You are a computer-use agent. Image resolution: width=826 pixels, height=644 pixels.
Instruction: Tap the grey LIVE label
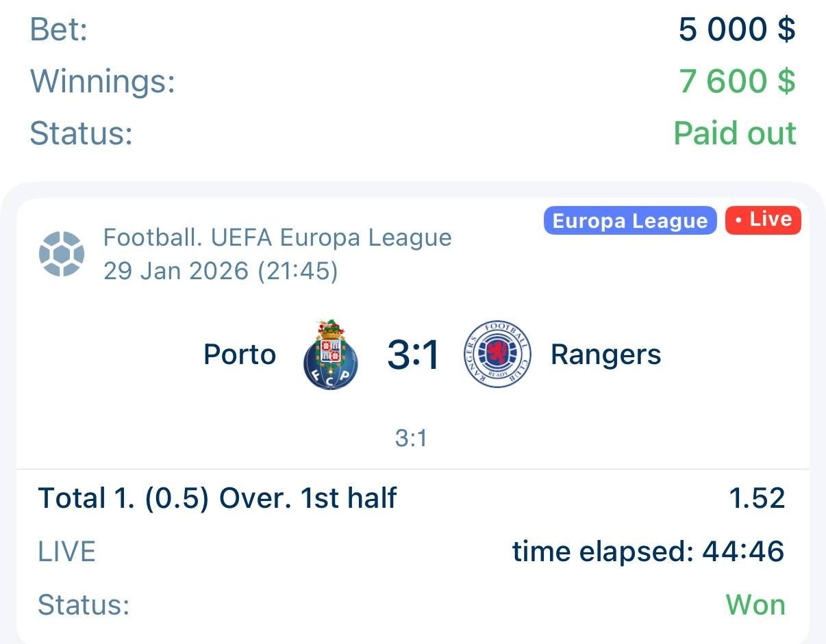pyautogui.click(x=66, y=552)
